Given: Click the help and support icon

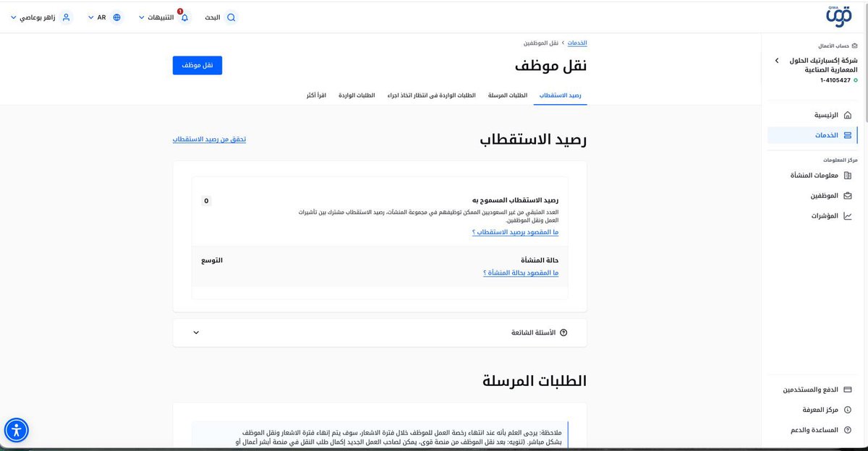Looking at the screenshot, I should 848,430.
